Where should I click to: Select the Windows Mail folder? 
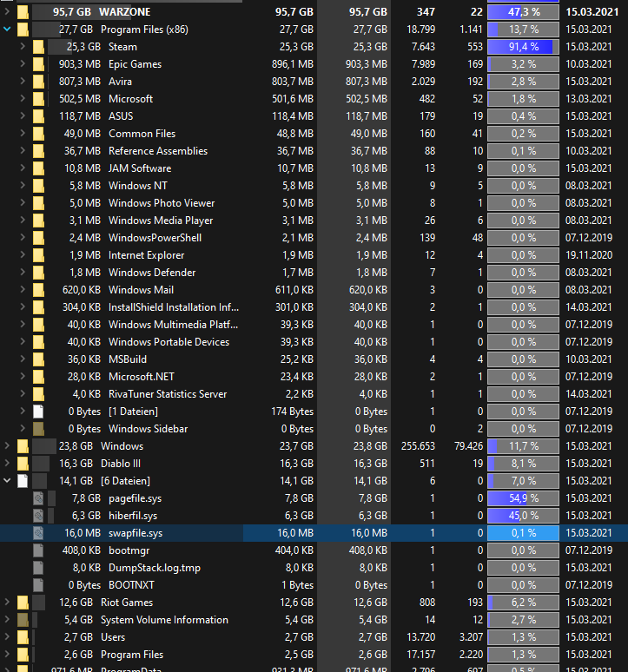click(314, 290)
